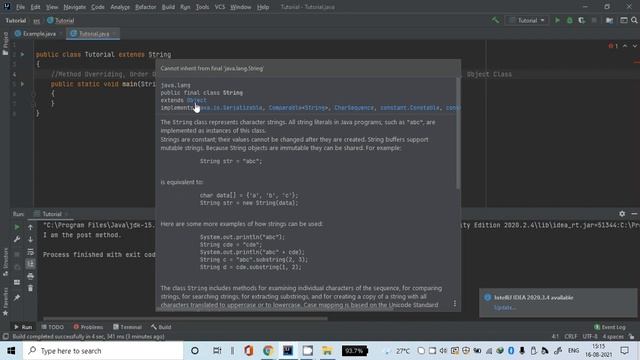640x360 pixels.
Task: Click the Tutorial breadcrumb in navigation bar
Action: [x=60, y=20]
